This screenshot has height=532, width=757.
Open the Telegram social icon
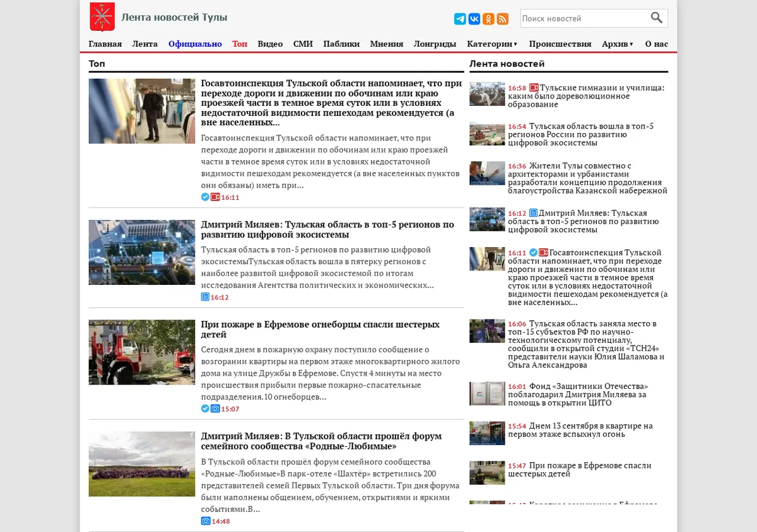click(460, 19)
